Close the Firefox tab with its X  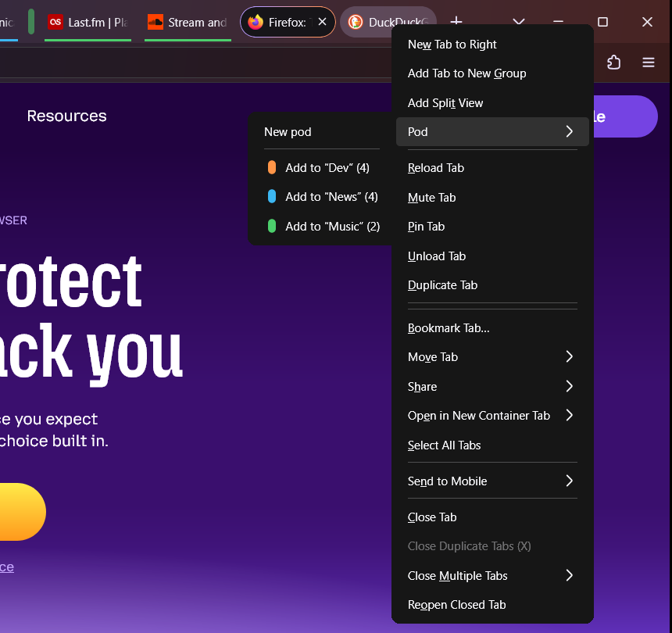322,21
